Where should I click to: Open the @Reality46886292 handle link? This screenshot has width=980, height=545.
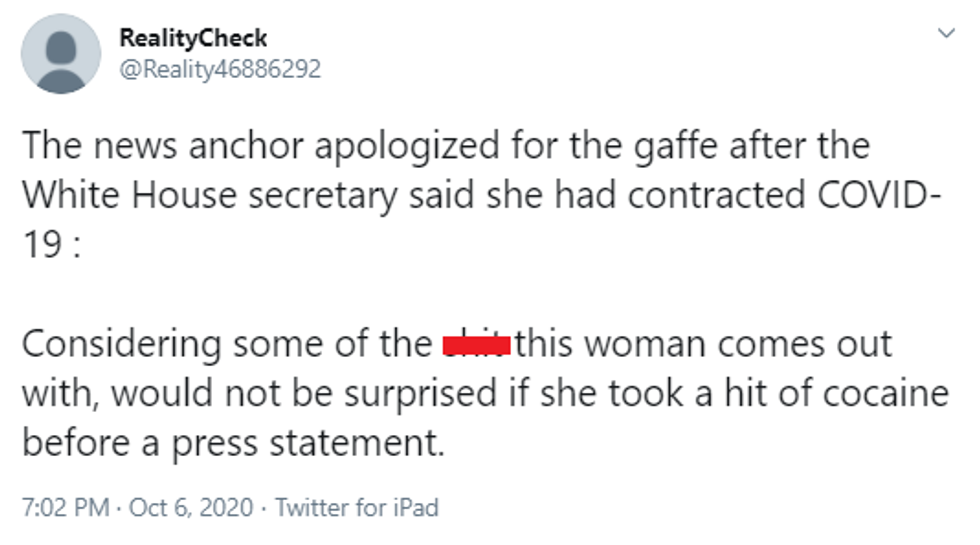coord(219,68)
